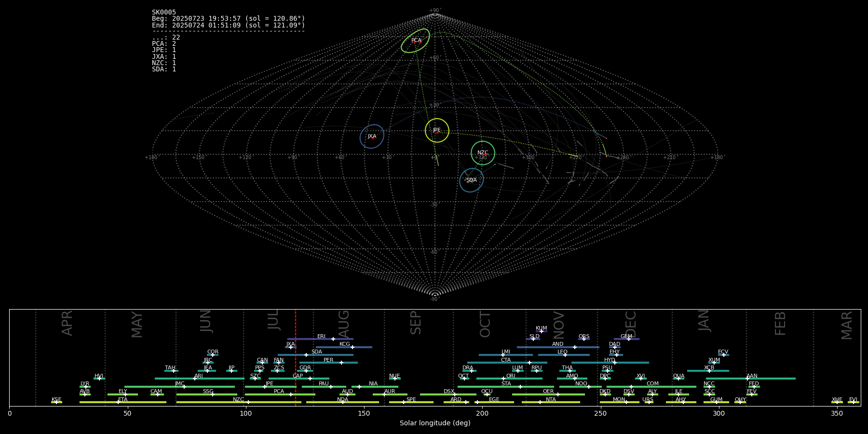Click the SDA radiant circle on sky map
Viewport: 868px width, 434px height.
[x=472, y=180]
